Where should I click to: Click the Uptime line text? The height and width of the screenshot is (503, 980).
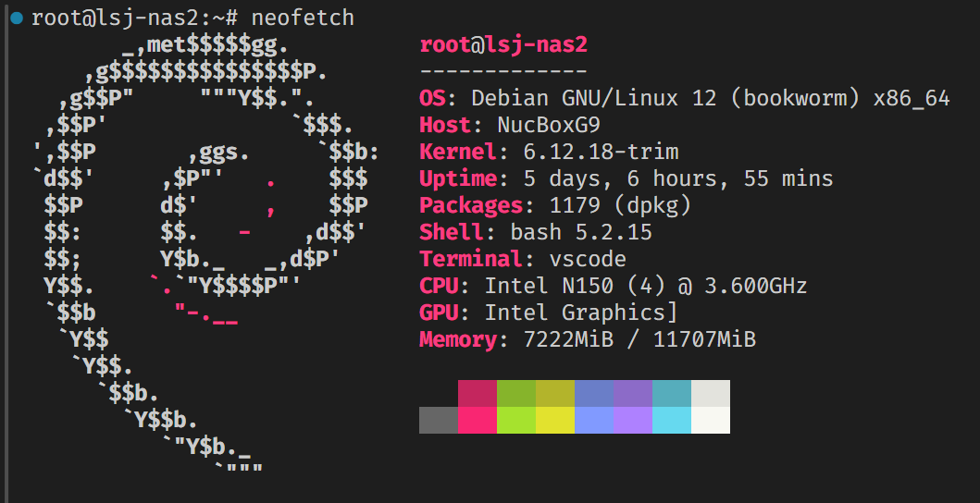[626, 178]
